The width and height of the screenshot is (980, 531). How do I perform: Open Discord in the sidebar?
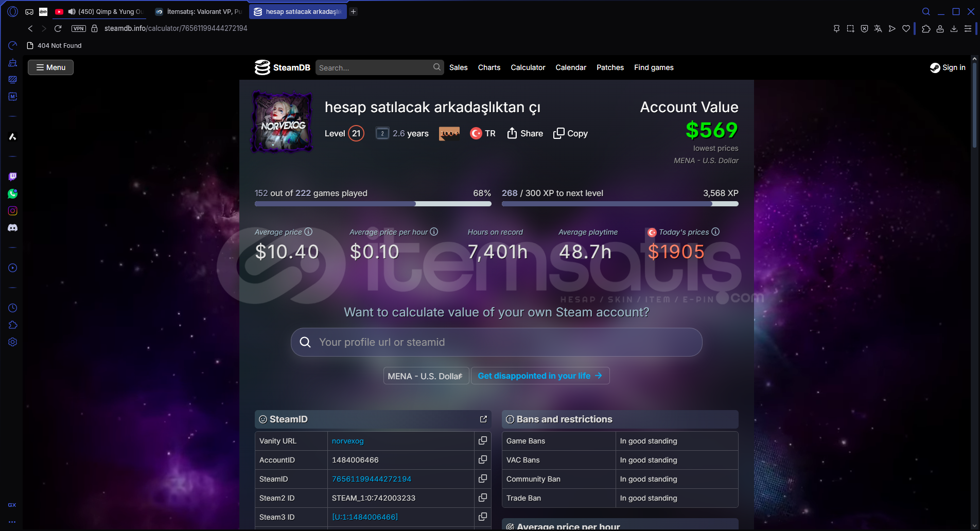[x=13, y=227]
